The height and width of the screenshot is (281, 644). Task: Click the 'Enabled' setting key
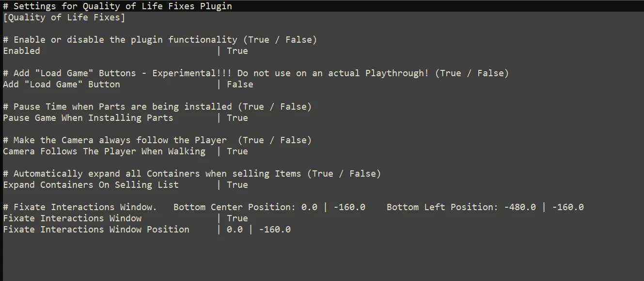point(21,51)
